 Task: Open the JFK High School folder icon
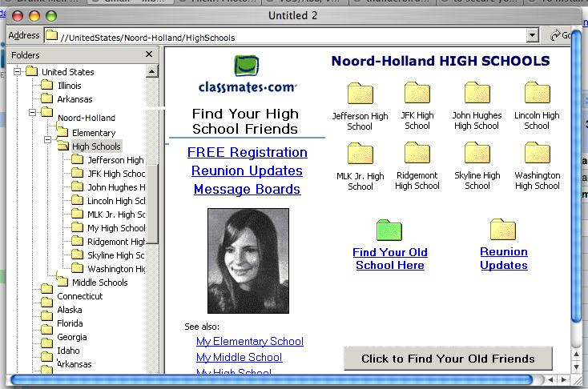click(417, 93)
